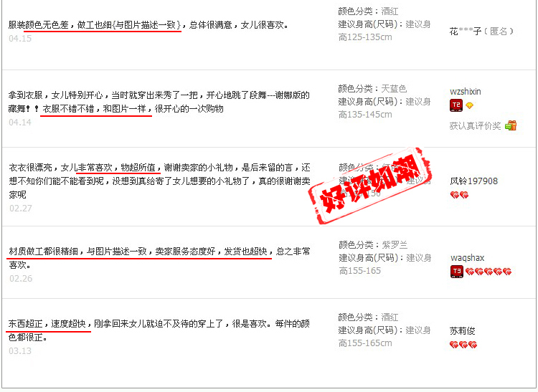
Task: Open reviewer wzshixin's profile
Action: [x=466, y=92]
